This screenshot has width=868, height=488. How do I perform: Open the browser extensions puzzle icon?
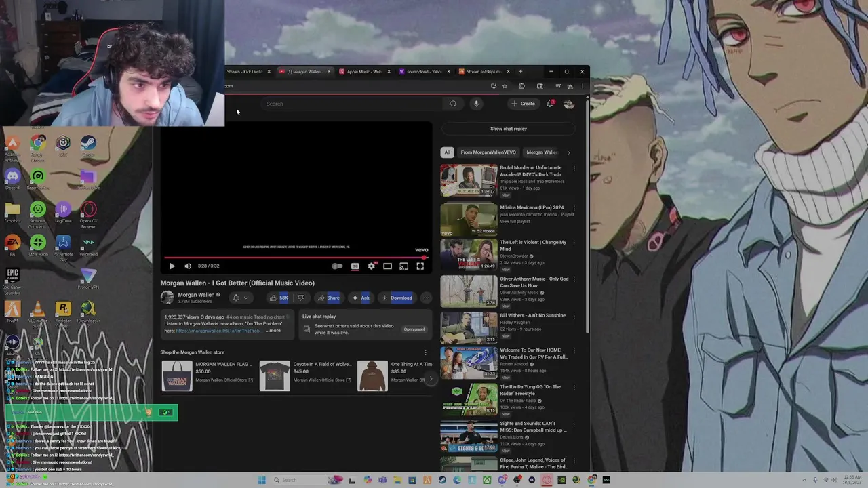click(521, 86)
